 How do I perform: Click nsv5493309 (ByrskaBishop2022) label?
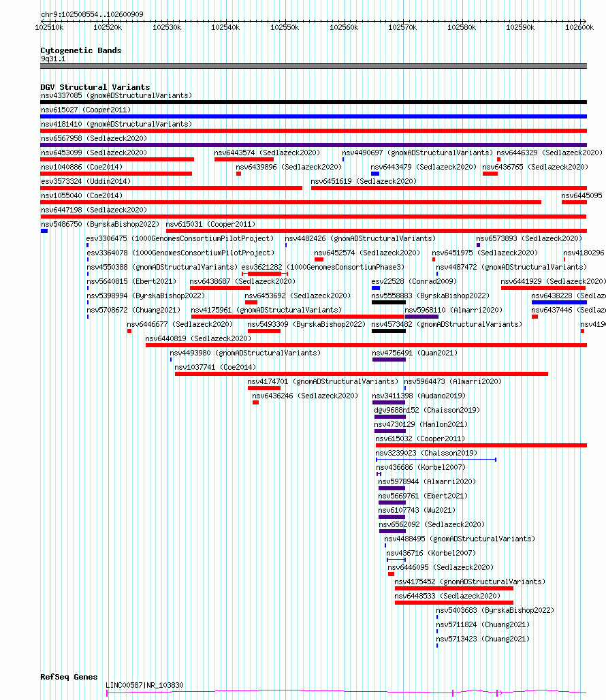point(306,324)
